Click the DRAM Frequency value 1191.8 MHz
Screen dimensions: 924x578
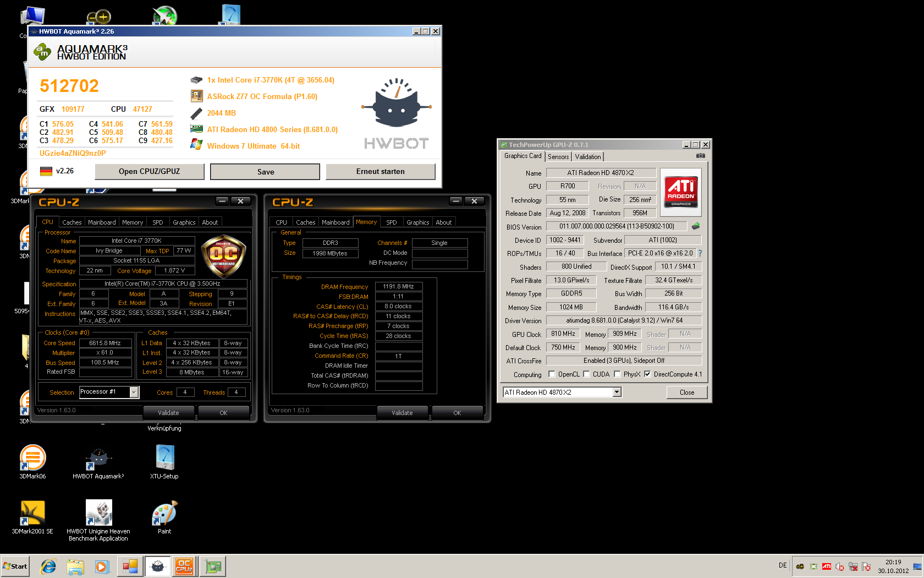pyautogui.click(x=399, y=287)
